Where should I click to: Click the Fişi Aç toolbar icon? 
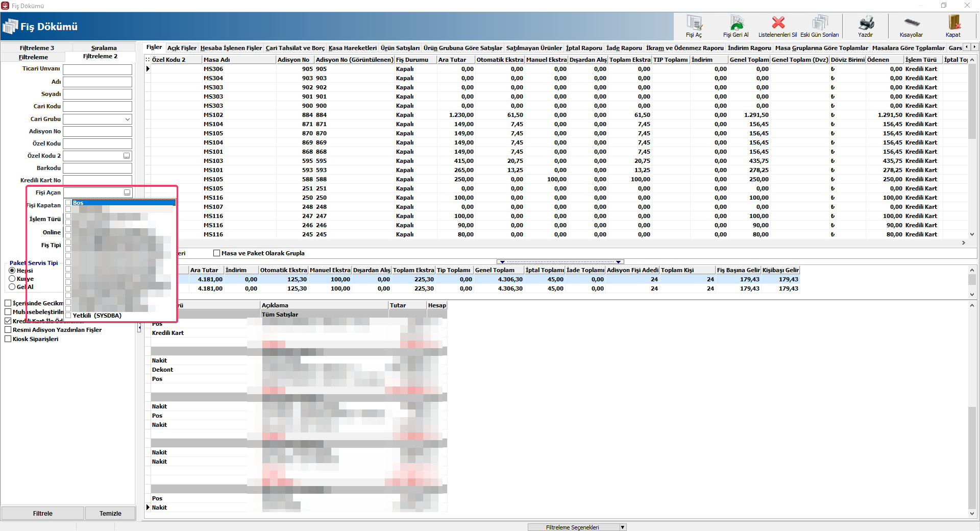(x=694, y=23)
